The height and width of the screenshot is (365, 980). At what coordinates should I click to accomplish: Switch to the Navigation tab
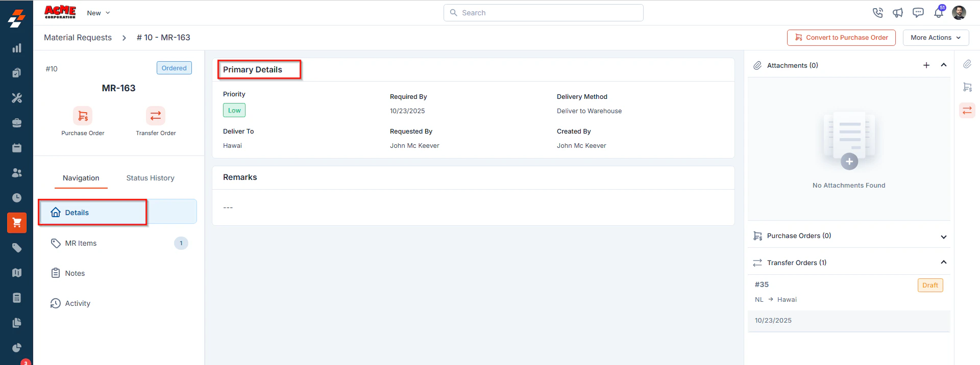[81, 178]
